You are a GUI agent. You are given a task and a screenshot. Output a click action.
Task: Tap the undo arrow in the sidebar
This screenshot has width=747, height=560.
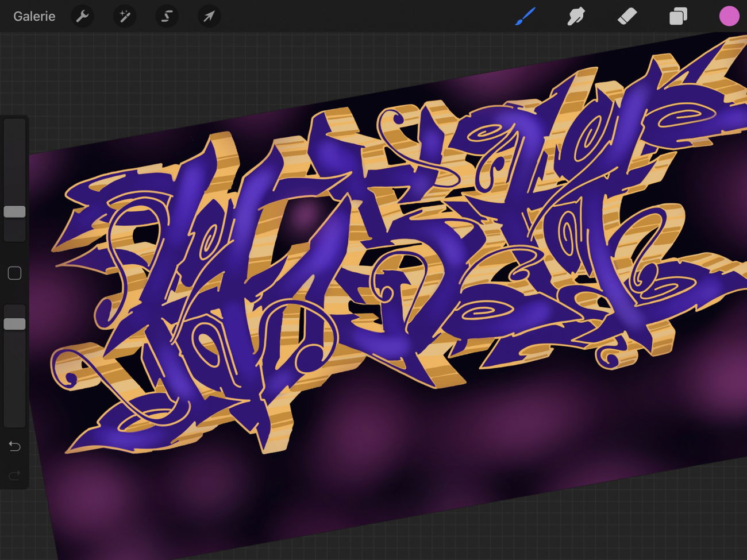(14, 446)
